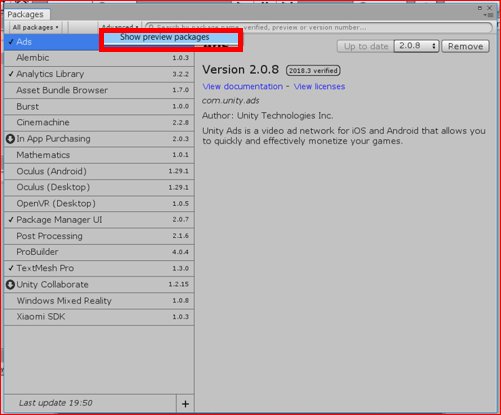Select the Unity Collaborate package
The height and width of the screenshot is (415, 501).
(x=99, y=285)
